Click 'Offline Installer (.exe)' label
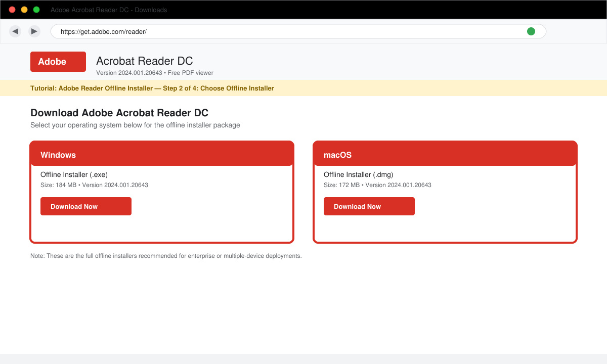The width and height of the screenshot is (607, 364). coord(74,175)
